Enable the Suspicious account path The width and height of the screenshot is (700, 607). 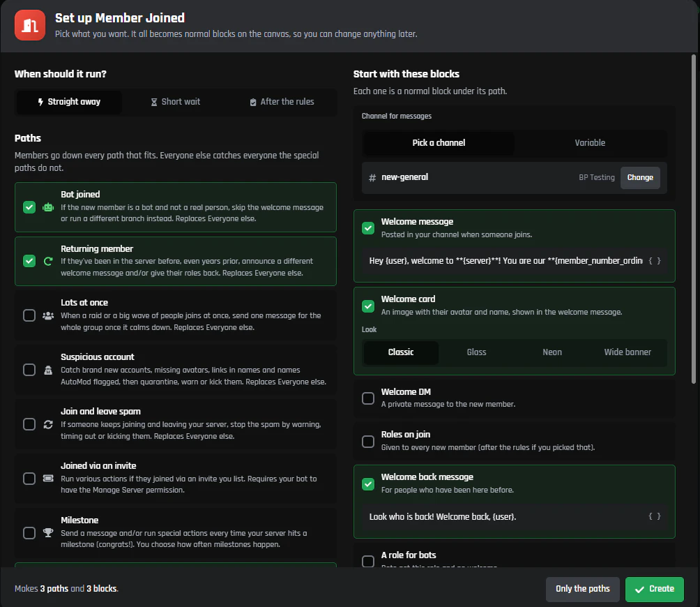coord(29,370)
